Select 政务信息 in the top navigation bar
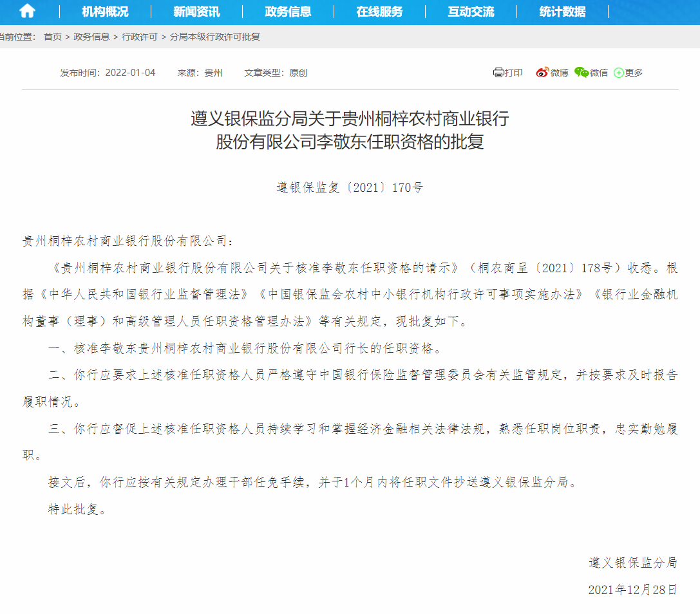 (x=288, y=11)
